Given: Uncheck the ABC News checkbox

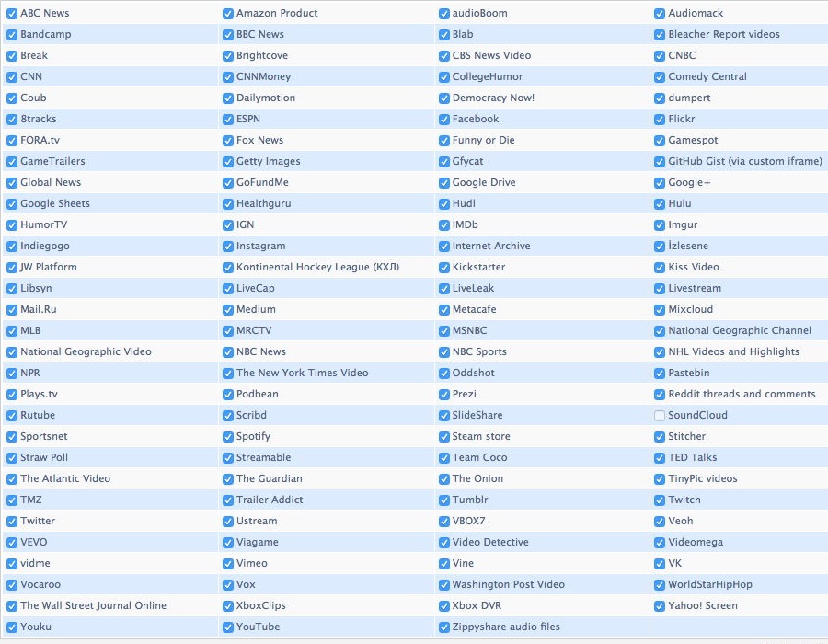Looking at the screenshot, I should [x=12, y=13].
